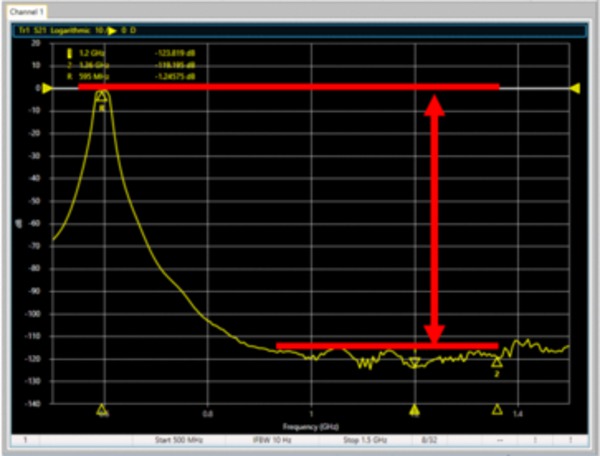Select the marker triangle at the passband peak
The image size is (600, 456).
point(102,96)
